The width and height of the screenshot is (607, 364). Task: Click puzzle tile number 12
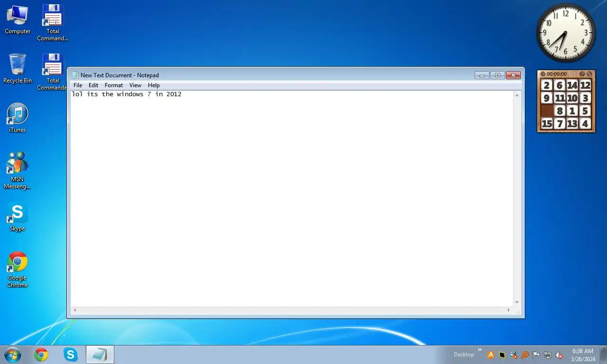pos(585,85)
